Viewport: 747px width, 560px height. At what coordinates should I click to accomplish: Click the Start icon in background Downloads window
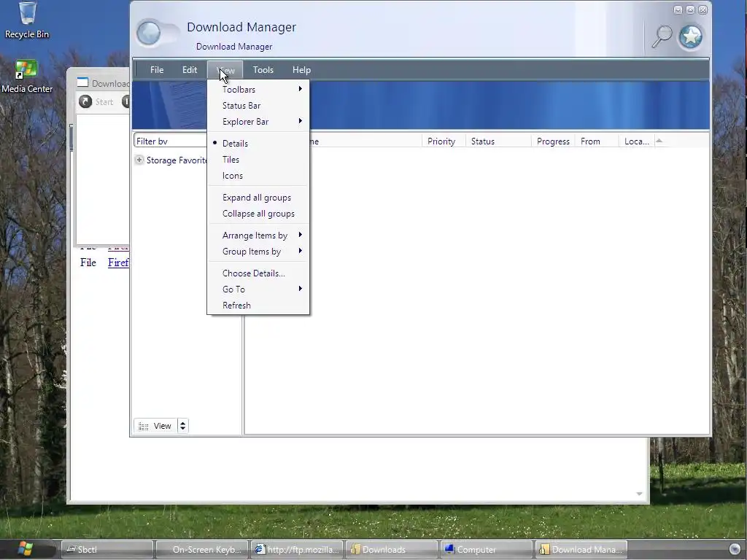pyautogui.click(x=85, y=102)
